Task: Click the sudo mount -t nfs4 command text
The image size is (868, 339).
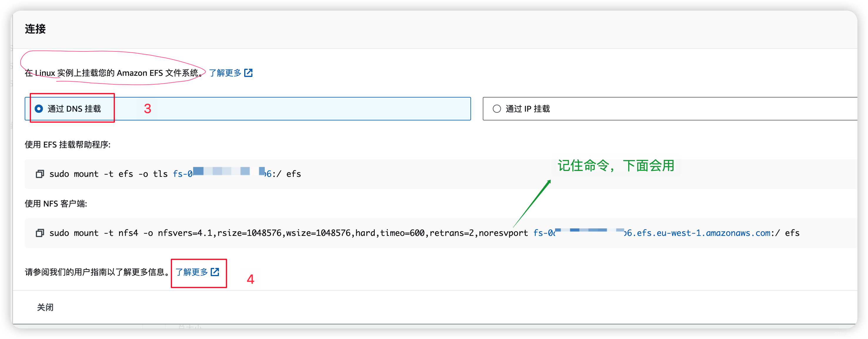Action: (x=424, y=233)
